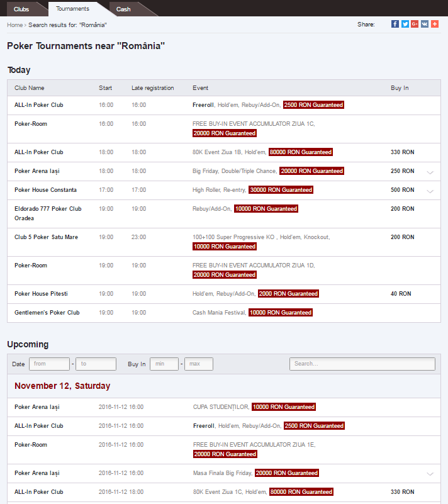The height and width of the screenshot is (504, 448).
Task: Share the page on Facebook
Action: [x=395, y=24]
